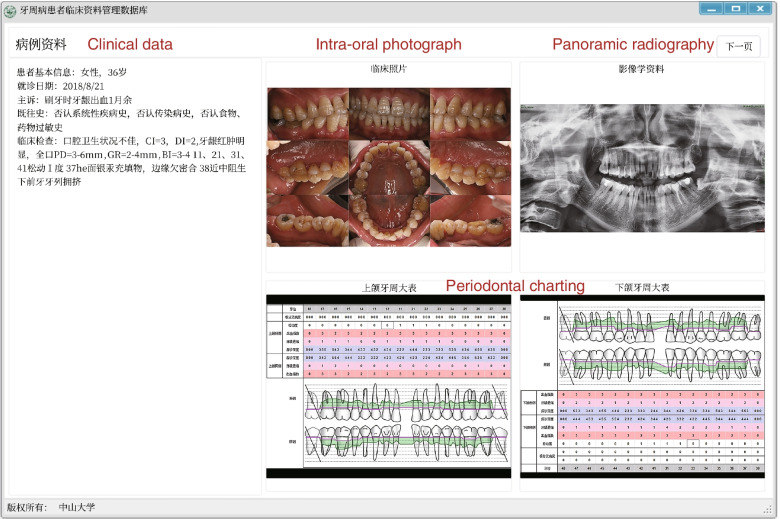Open the 上颌牙周大表 upper jaw chart
This screenshot has width=780, height=519.
click(389, 387)
